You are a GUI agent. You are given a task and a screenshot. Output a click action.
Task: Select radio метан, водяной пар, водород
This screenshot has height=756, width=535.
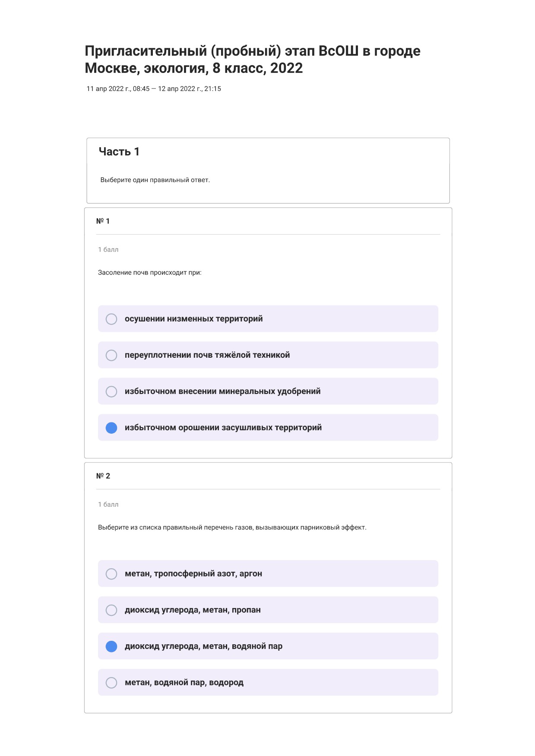(x=111, y=683)
